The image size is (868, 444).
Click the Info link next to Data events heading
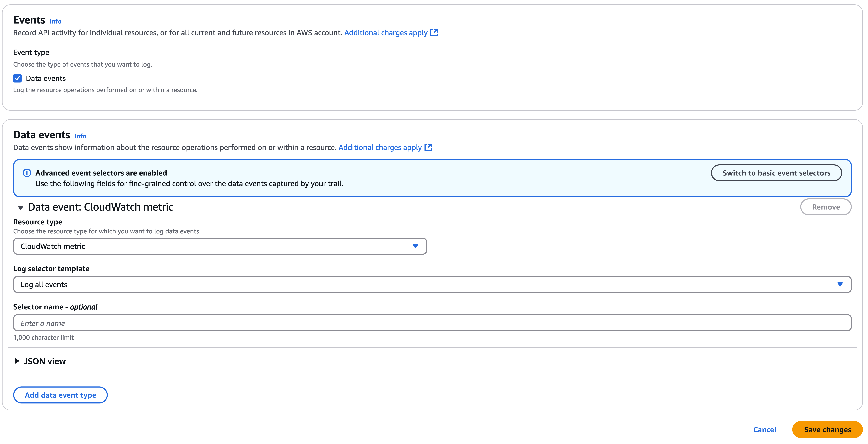coord(80,136)
